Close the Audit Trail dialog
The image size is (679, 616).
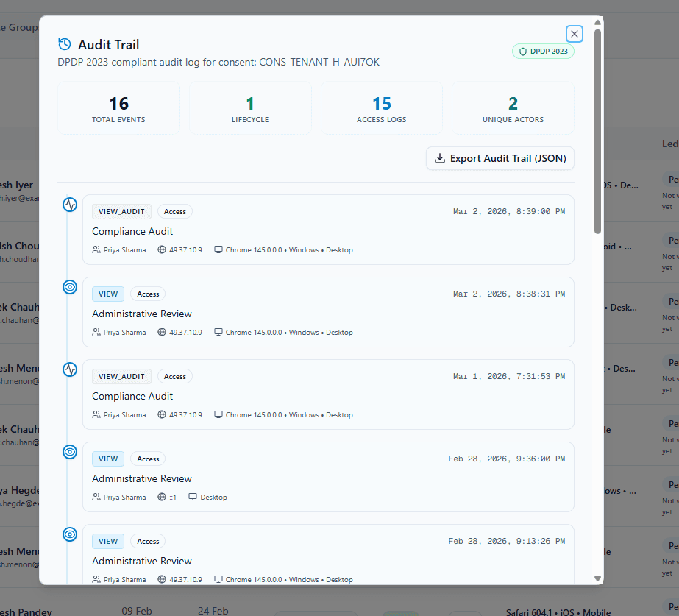coord(574,34)
